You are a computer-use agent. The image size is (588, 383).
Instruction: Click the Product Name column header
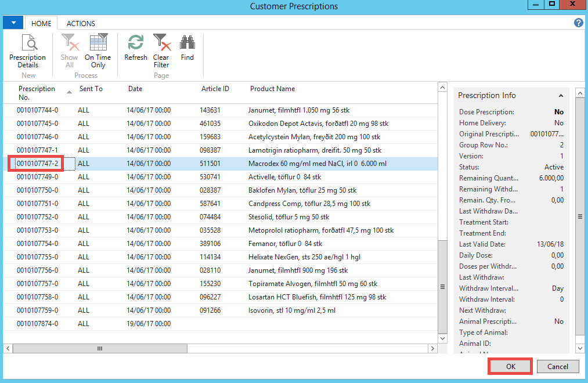point(272,89)
